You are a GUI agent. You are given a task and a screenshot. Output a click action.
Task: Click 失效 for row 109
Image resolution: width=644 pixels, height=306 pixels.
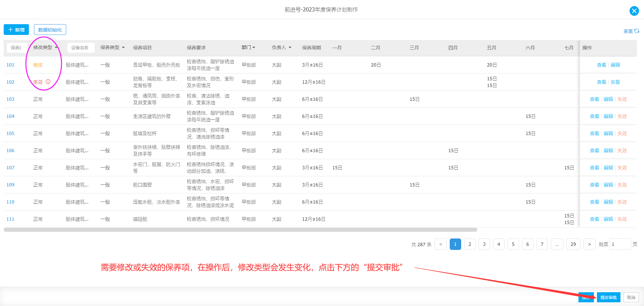click(x=622, y=185)
